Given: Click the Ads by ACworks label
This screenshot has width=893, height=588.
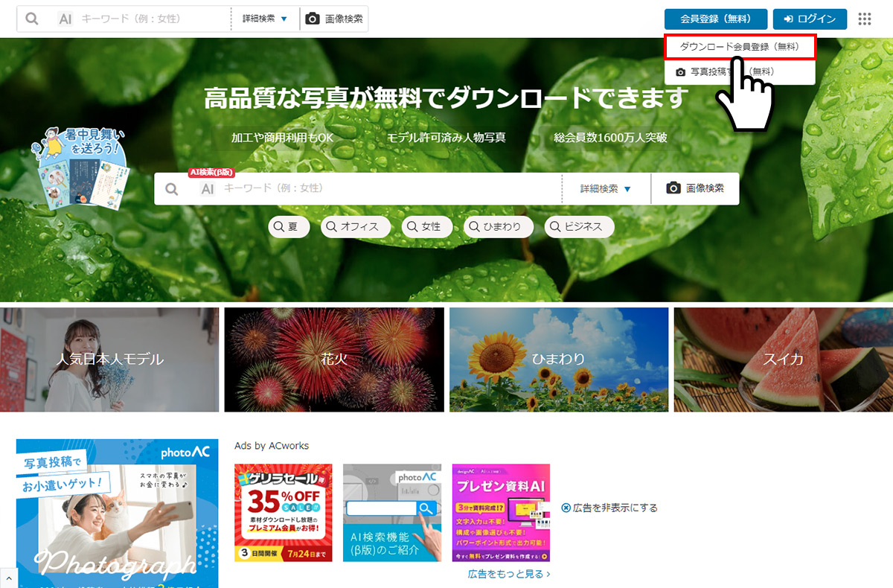Looking at the screenshot, I should [272, 446].
